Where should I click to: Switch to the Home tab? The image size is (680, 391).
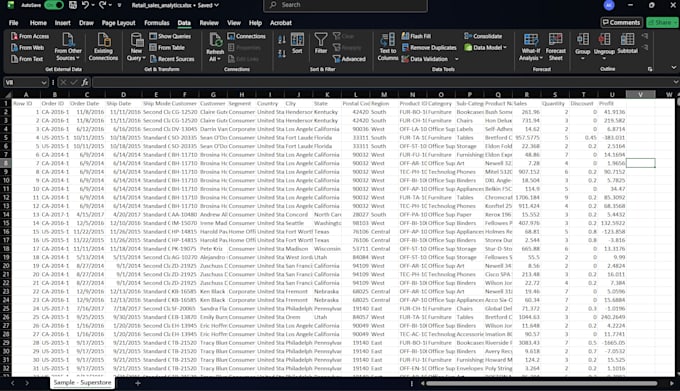click(x=38, y=23)
